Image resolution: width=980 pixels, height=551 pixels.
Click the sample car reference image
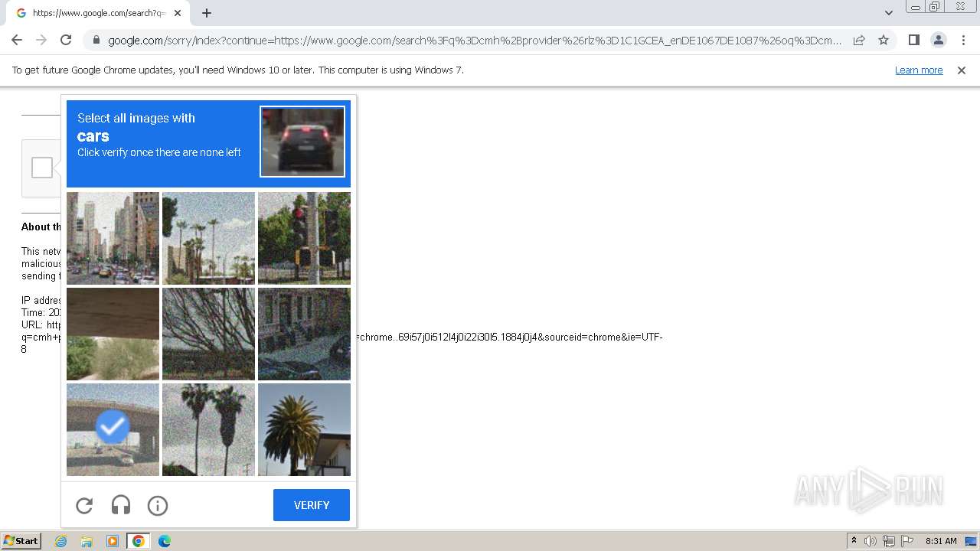pyautogui.click(x=302, y=142)
